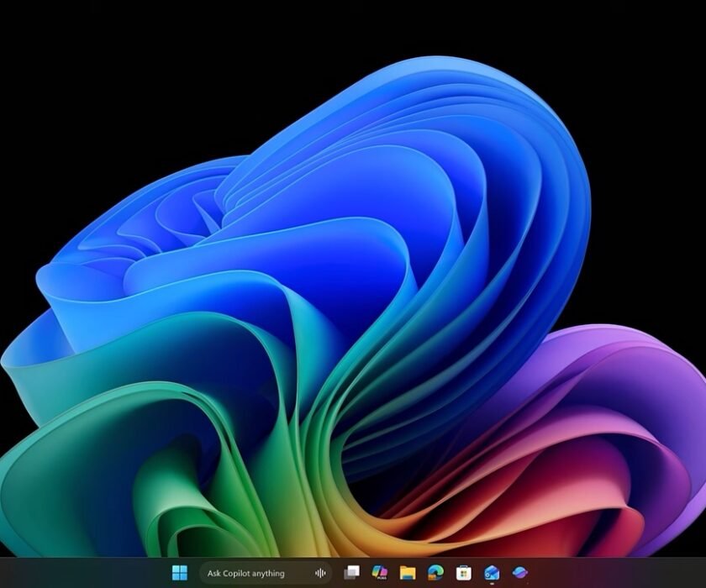706x588 pixels.
Task: Open Task View from the taskbar
Action: (351, 573)
